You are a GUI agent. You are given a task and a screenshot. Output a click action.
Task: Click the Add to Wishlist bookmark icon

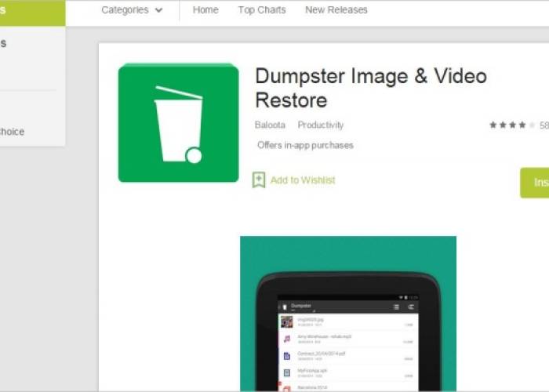coord(259,180)
